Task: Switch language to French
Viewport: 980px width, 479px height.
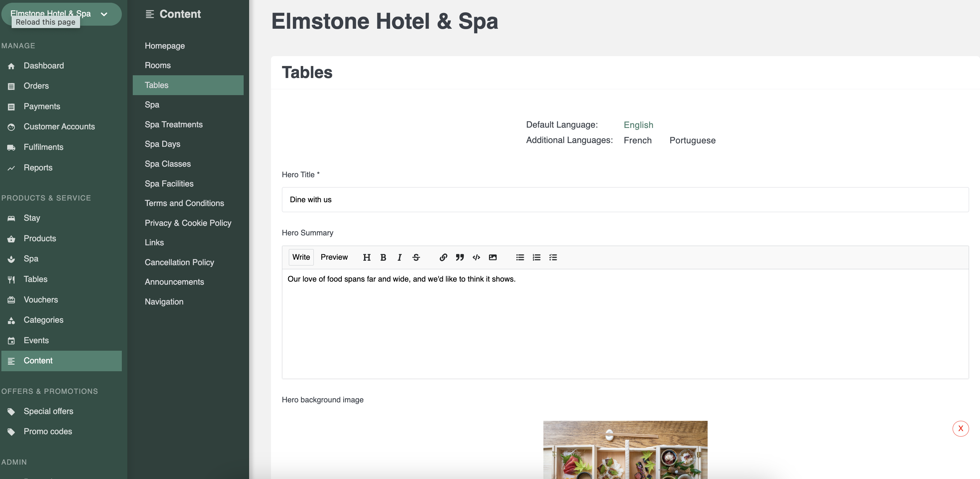Action: [x=637, y=140]
